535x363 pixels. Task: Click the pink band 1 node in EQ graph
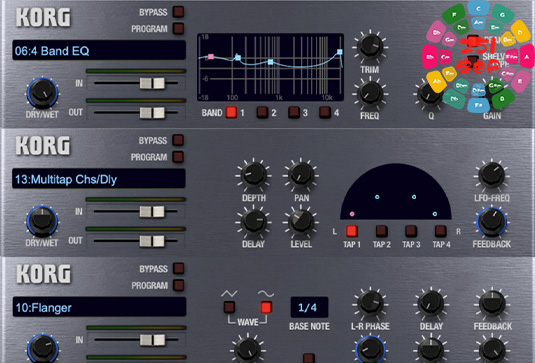pyautogui.click(x=211, y=57)
